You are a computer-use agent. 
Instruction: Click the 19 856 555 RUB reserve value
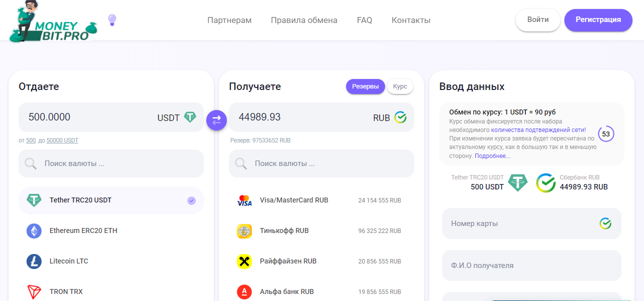tap(380, 291)
